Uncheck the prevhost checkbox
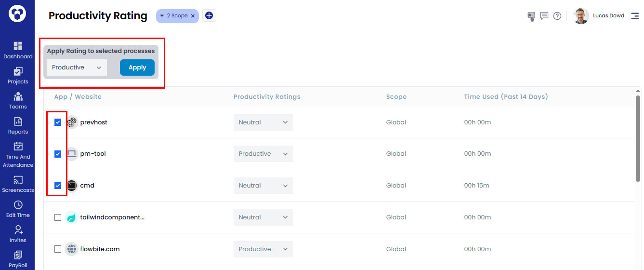Image resolution: width=644 pixels, height=270 pixels. tap(58, 122)
